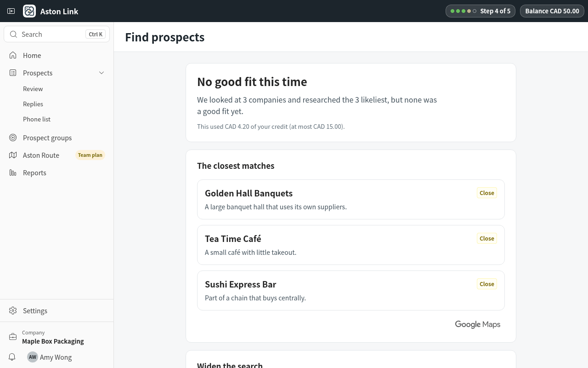Open Aston Route
This screenshot has height=368, width=588.
[57, 155]
